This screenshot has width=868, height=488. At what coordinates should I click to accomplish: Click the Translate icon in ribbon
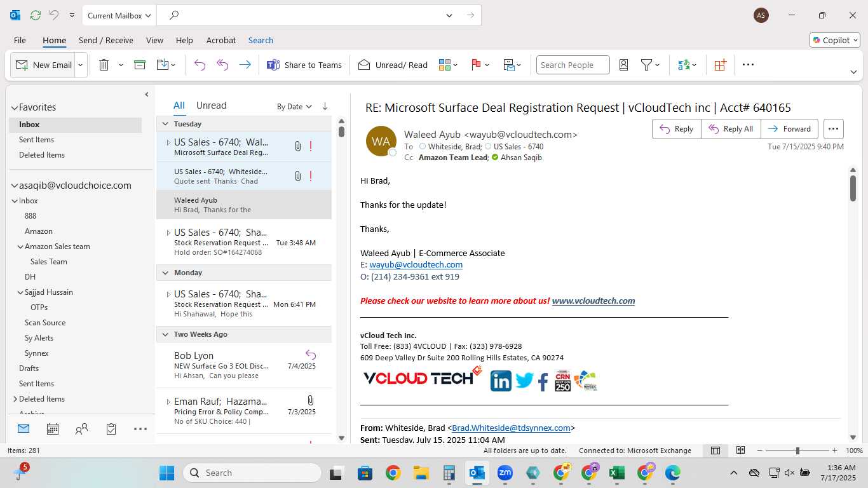click(684, 65)
